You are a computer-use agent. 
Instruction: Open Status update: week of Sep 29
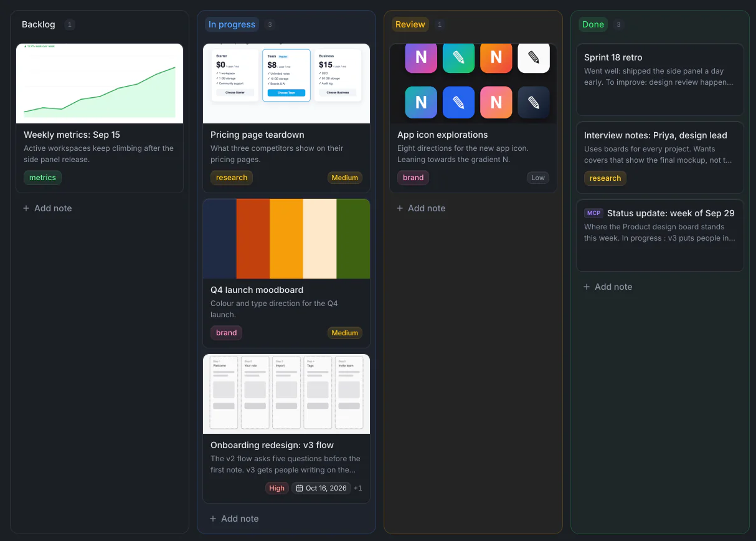660,235
